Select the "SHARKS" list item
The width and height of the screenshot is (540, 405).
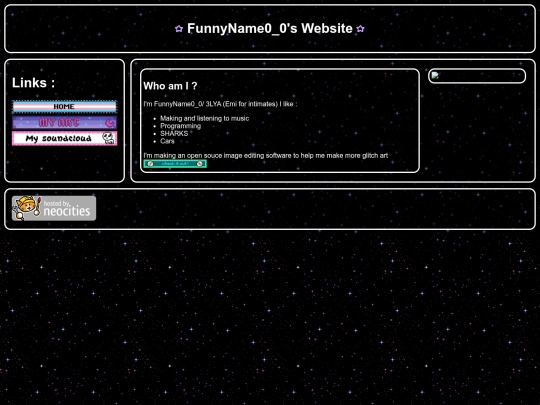click(x=174, y=134)
